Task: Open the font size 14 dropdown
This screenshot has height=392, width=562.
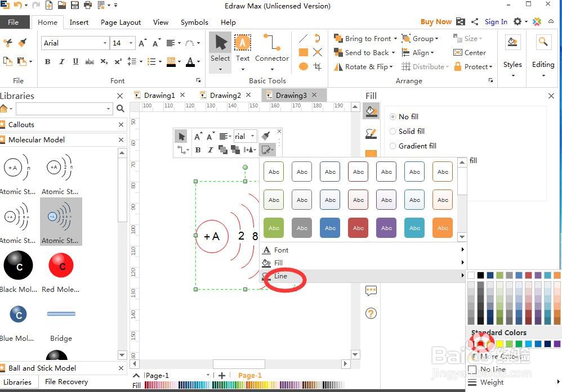Action: 131,43
